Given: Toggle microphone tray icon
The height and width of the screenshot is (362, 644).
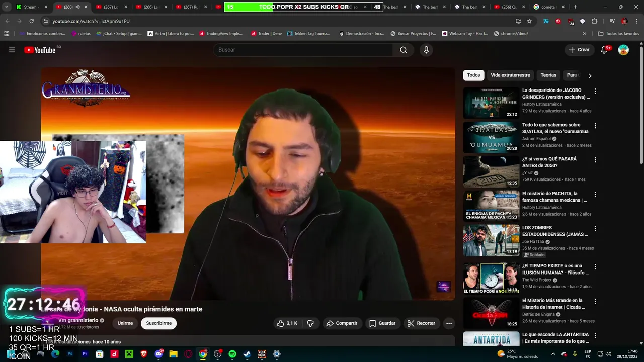Looking at the screenshot, I should tap(575, 354).
